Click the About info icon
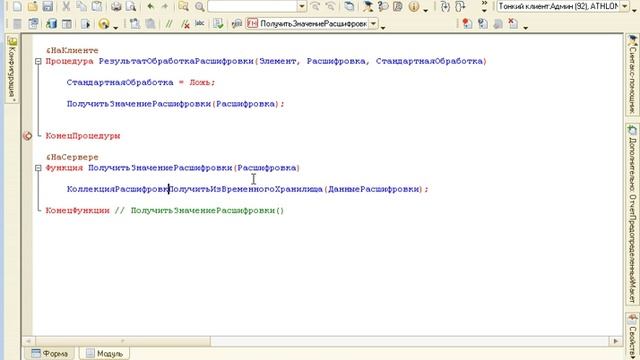The width and height of the screenshot is (640, 360). (x=413, y=7)
